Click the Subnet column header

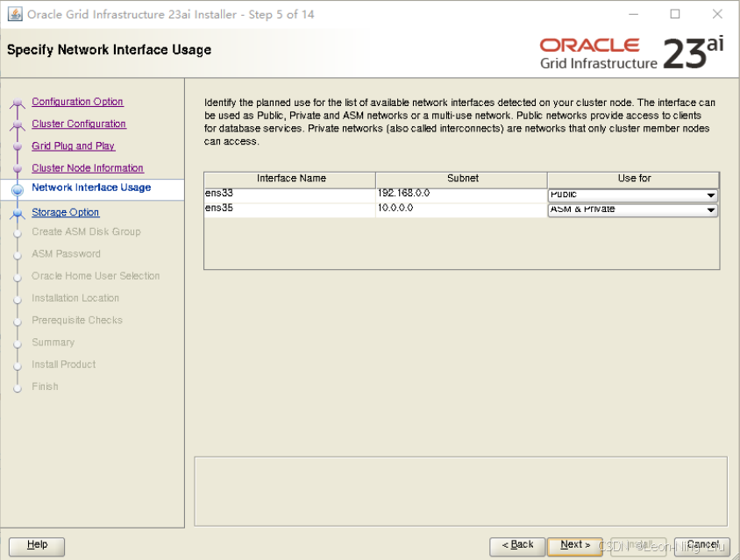[x=461, y=180]
